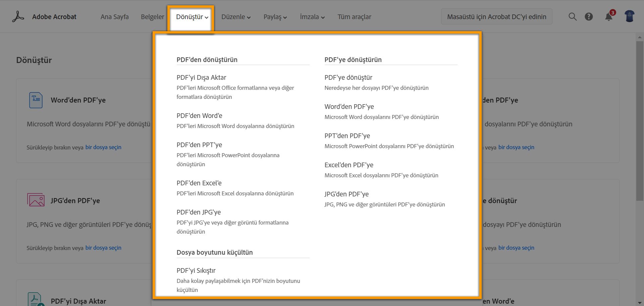Open the user profile avatar

629,16
